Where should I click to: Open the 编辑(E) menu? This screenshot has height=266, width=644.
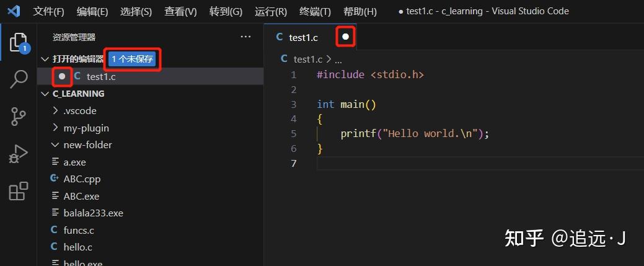(x=92, y=12)
